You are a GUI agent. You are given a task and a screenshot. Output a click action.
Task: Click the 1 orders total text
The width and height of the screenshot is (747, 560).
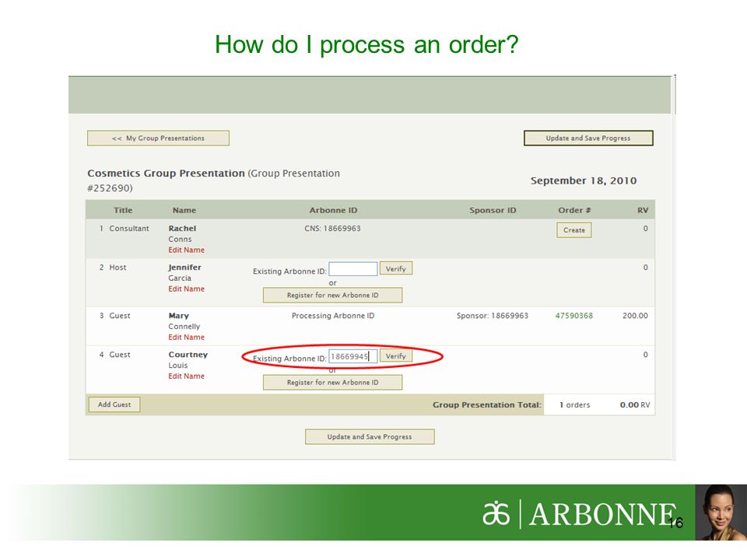[x=574, y=404]
